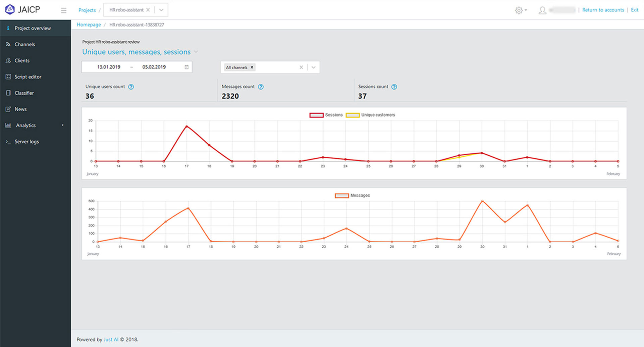Collapse the Analytics sidebar section
Viewport: 644px width, 347px height.
(62, 125)
